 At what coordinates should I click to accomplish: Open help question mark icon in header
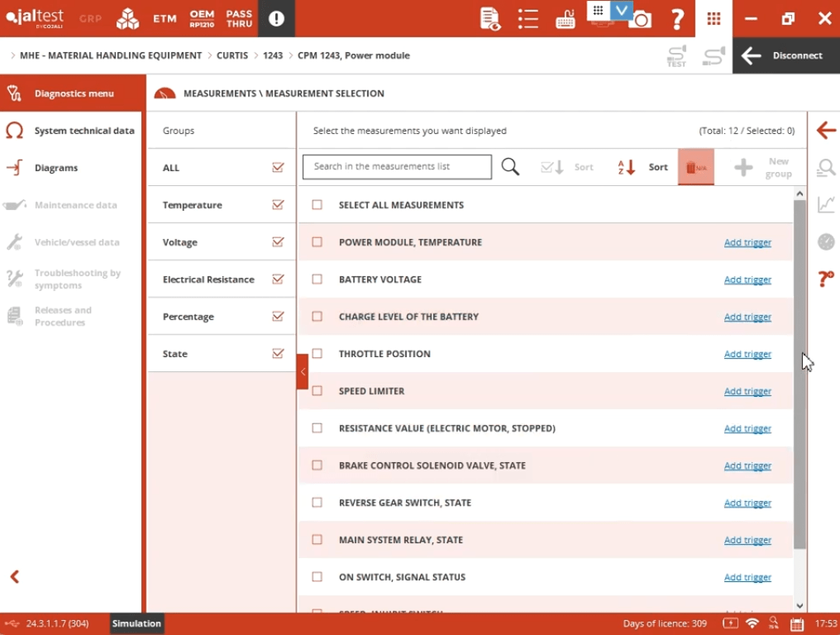point(677,19)
